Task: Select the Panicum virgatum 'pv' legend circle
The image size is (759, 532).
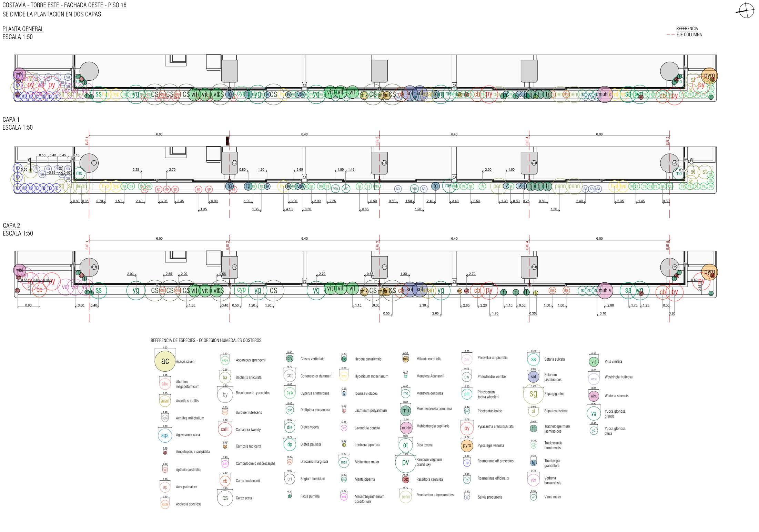Action: pyautogui.click(x=405, y=462)
